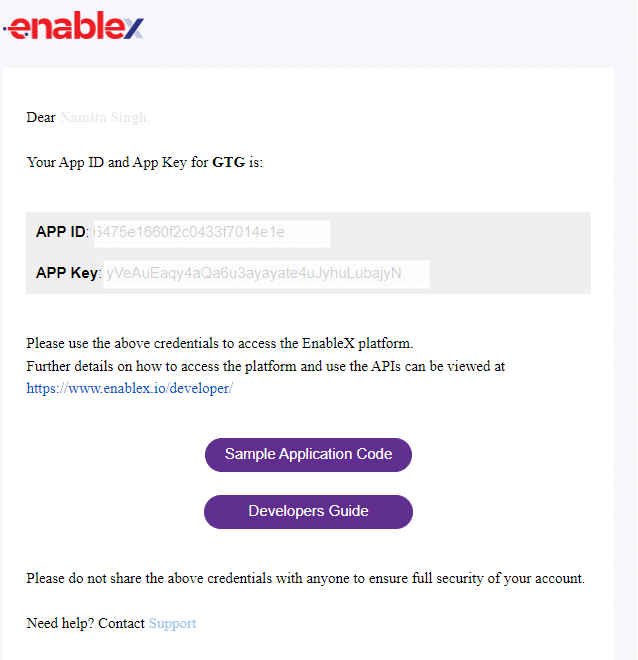Open the Developers Guide
Image resolution: width=638 pixels, height=660 pixels.
(x=308, y=511)
